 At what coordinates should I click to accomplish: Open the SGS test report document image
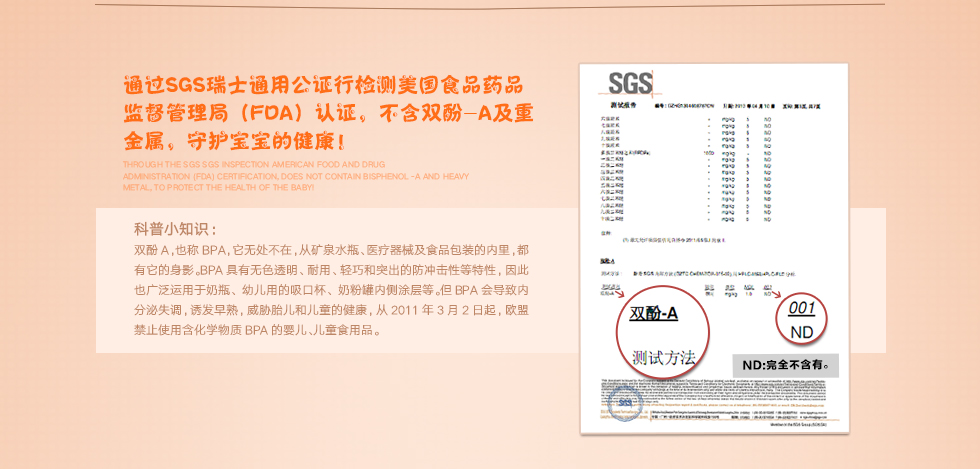[x=714, y=248]
